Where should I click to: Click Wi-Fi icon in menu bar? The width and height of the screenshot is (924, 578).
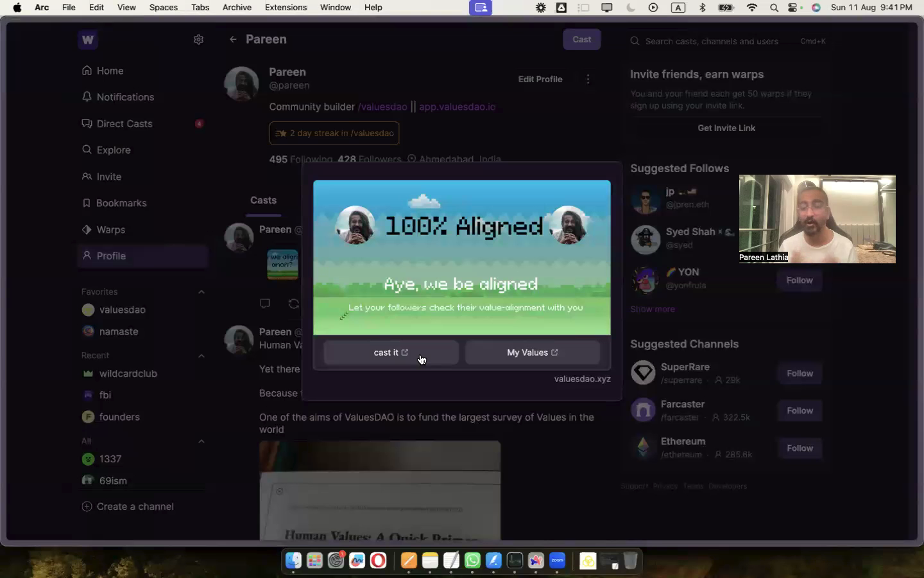tap(752, 8)
